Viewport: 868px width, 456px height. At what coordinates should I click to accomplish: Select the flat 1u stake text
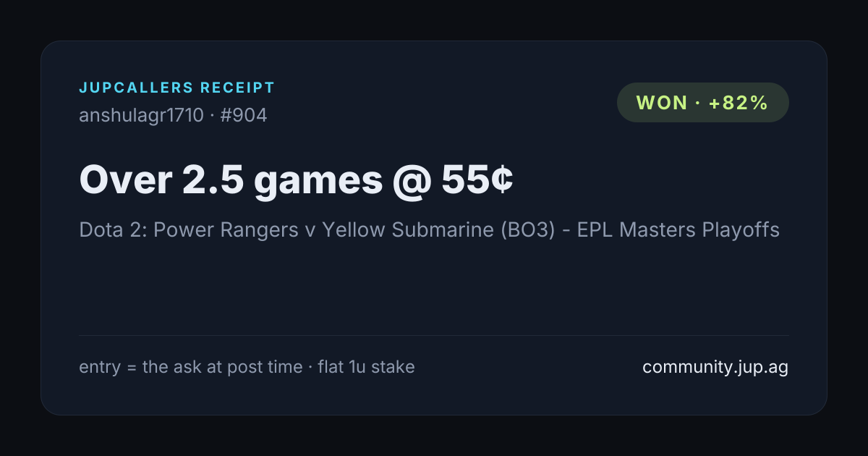tap(366, 367)
